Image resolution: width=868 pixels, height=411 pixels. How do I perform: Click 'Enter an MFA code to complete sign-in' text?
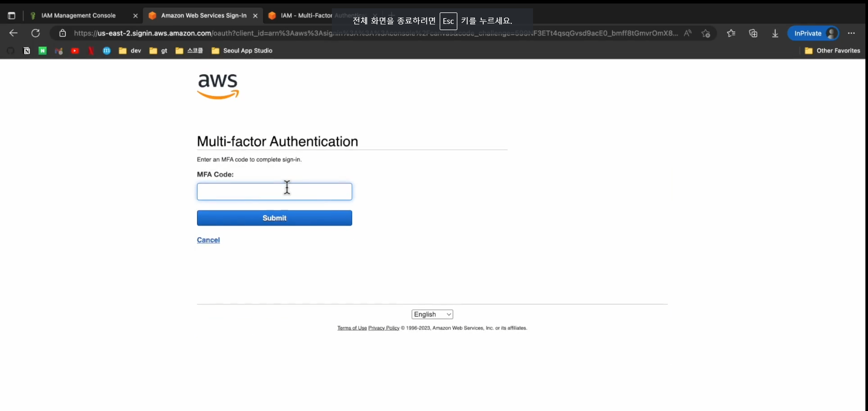pyautogui.click(x=249, y=159)
